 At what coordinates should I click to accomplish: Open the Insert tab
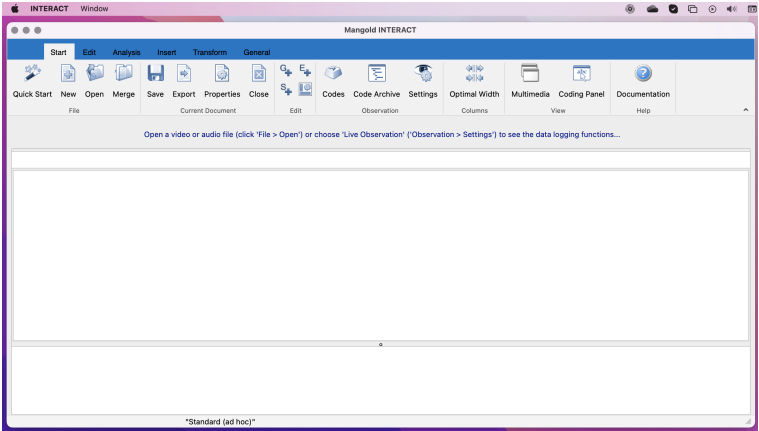(x=167, y=52)
